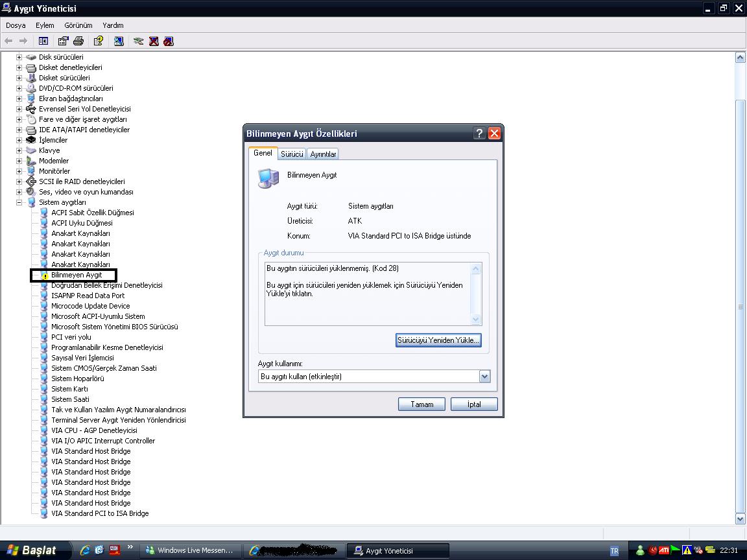The width and height of the screenshot is (747, 560).
Task: Click the update driver toolbar icon
Action: (x=138, y=41)
